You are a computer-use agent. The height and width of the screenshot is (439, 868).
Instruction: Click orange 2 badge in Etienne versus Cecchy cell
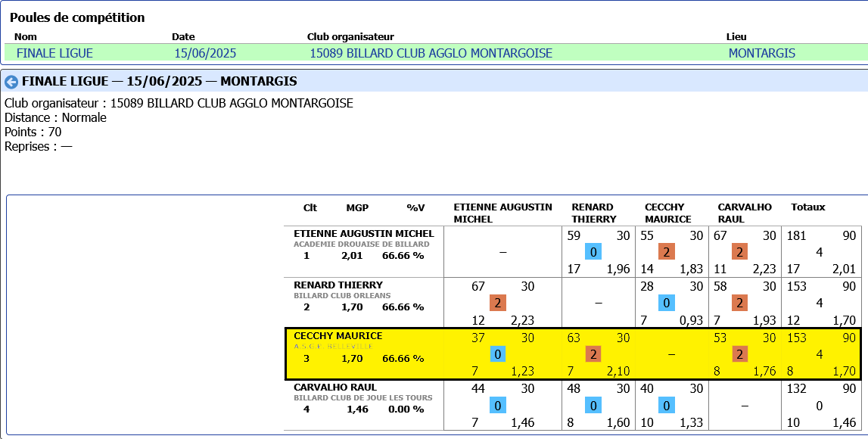(666, 251)
